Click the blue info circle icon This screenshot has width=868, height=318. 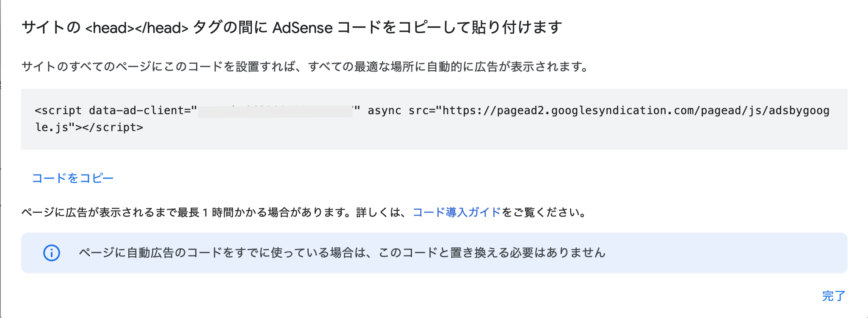52,253
